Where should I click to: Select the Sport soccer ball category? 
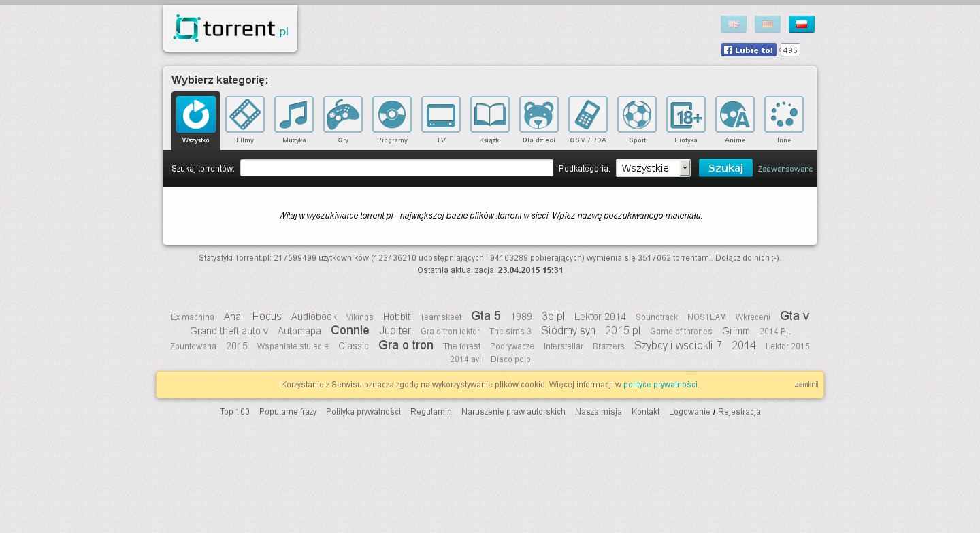tap(637, 114)
